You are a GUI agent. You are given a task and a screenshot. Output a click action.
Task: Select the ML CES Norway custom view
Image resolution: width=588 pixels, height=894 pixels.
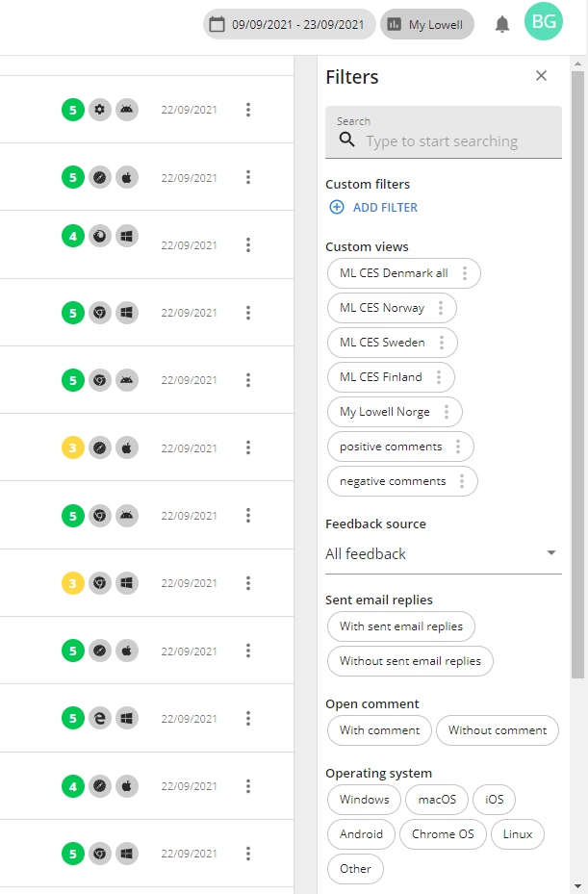[x=382, y=308]
